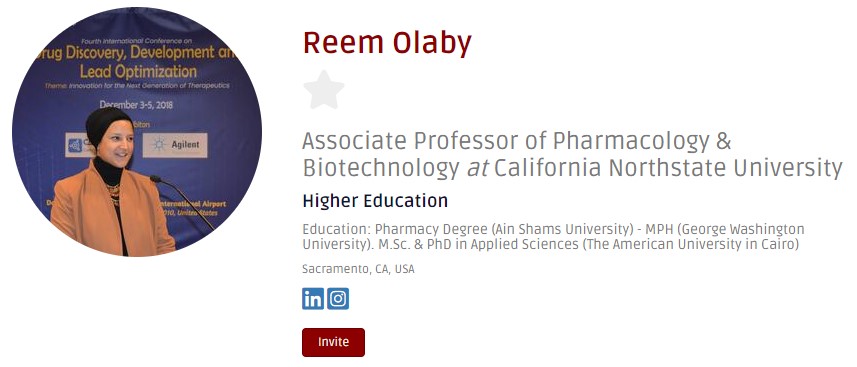Click the Sacramento, CA, USA location
This screenshot has width=857, height=367.
(x=358, y=269)
